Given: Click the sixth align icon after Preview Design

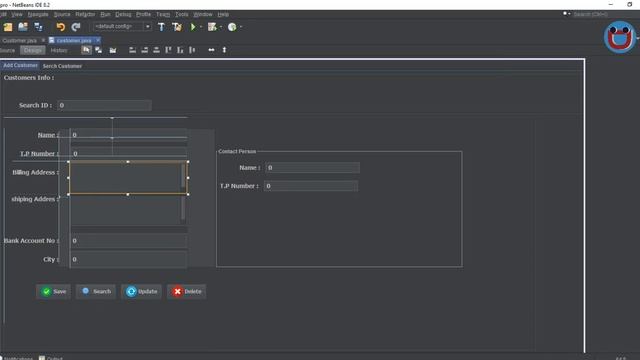Looking at the screenshot, I should point(192,50).
